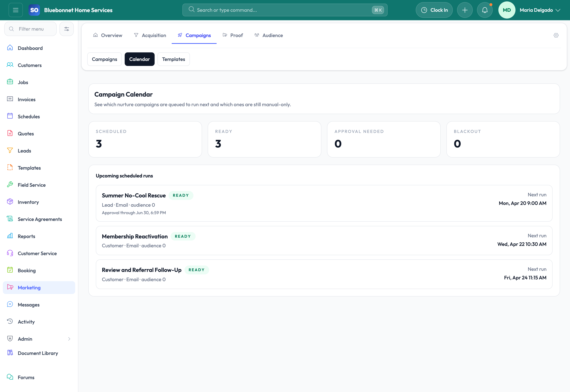Viewport: 570px width, 392px height.
Task: Click the Forums chat icon
Action: [10, 377]
